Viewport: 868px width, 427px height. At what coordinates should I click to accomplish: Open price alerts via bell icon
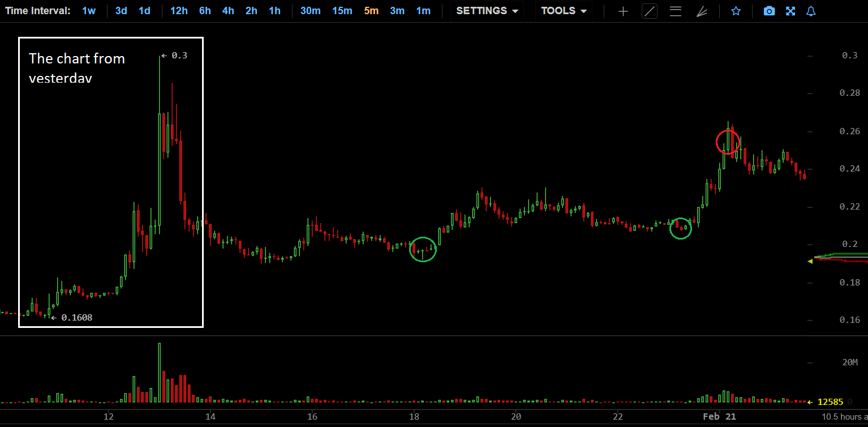coord(811,11)
